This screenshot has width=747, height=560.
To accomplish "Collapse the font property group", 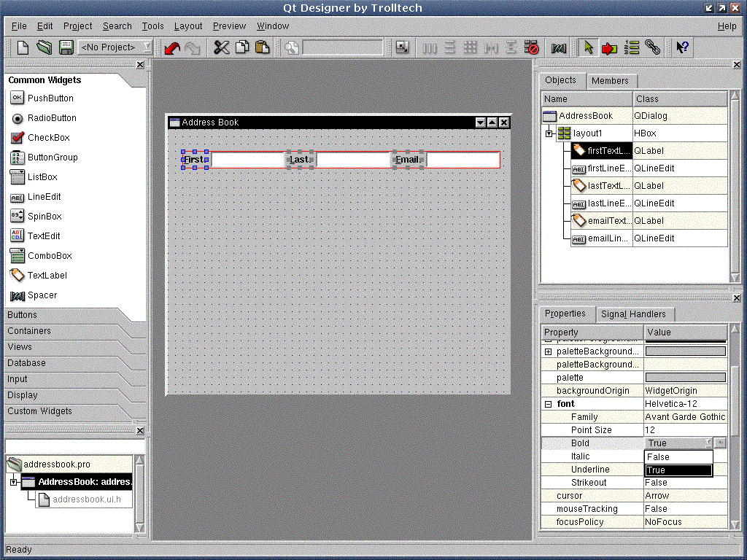I will tap(548, 404).
